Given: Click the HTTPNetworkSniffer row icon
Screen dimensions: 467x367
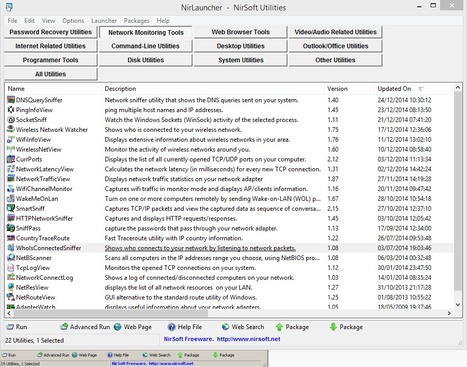Looking at the screenshot, I should [x=11, y=218].
